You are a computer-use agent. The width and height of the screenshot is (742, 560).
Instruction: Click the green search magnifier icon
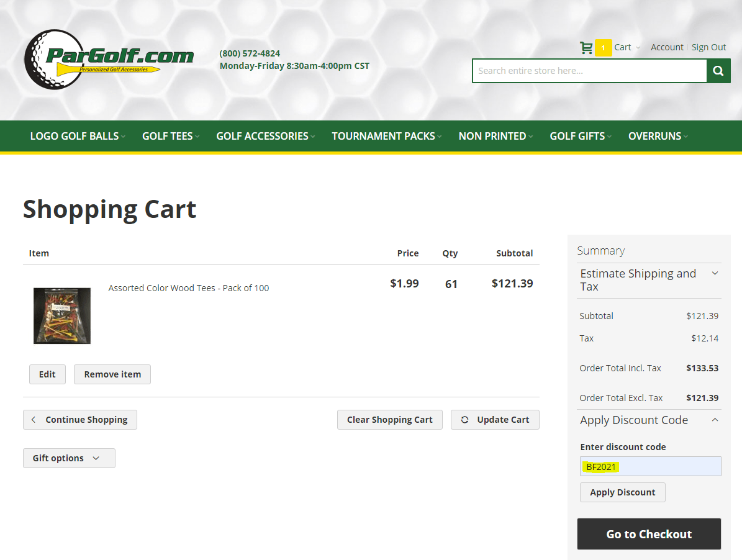coord(718,70)
